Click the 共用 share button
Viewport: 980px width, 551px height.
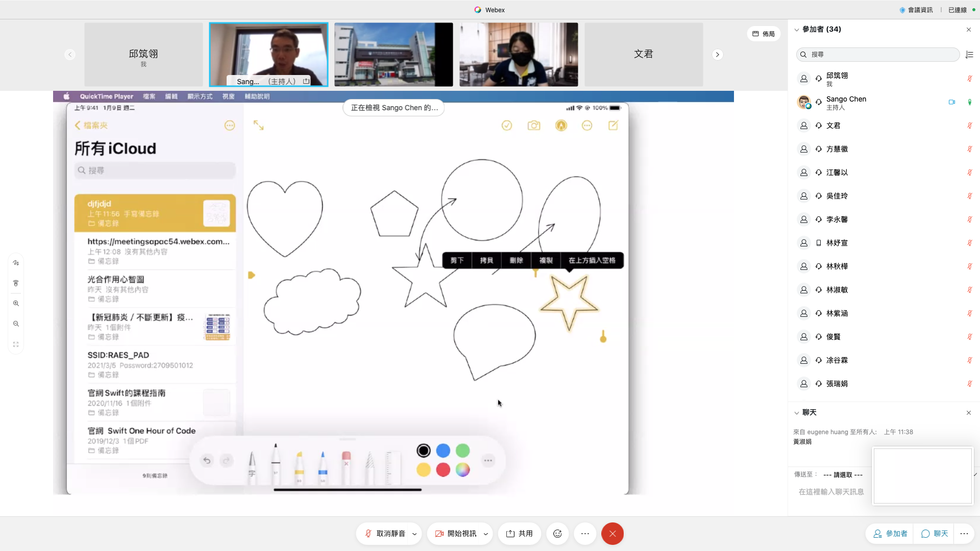519,534
